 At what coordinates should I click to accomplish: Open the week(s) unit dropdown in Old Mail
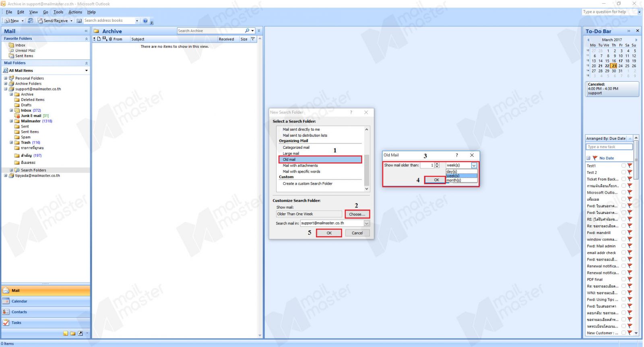[x=474, y=165]
